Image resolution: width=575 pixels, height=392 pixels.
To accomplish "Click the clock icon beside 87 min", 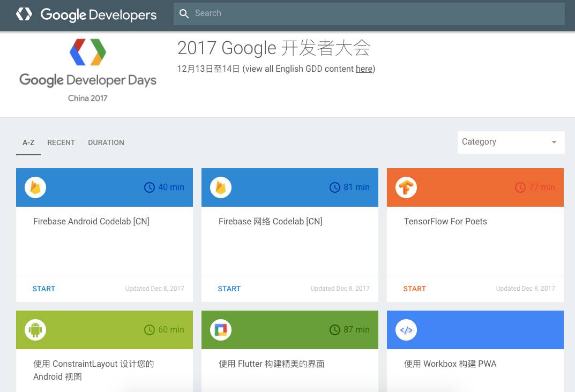I will click(335, 330).
